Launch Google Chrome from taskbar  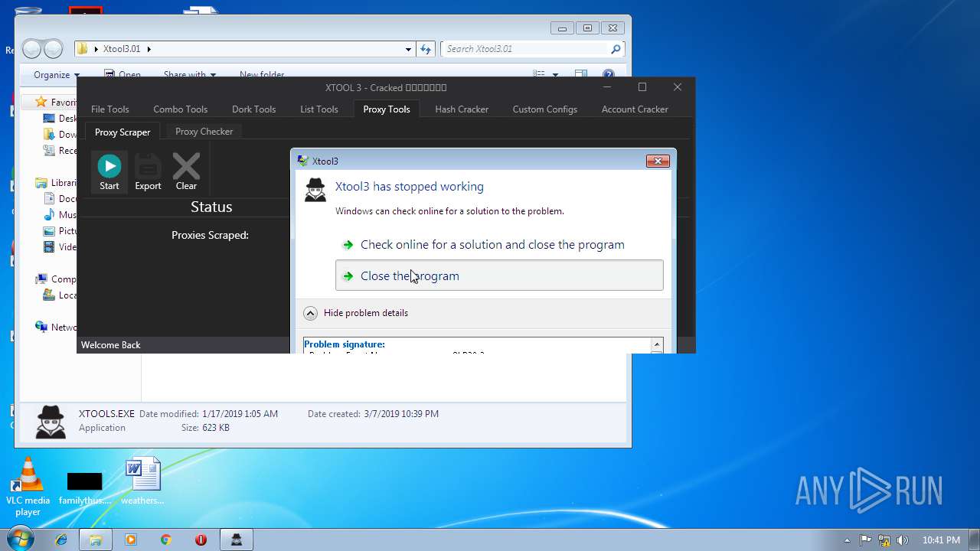tap(165, 540)
